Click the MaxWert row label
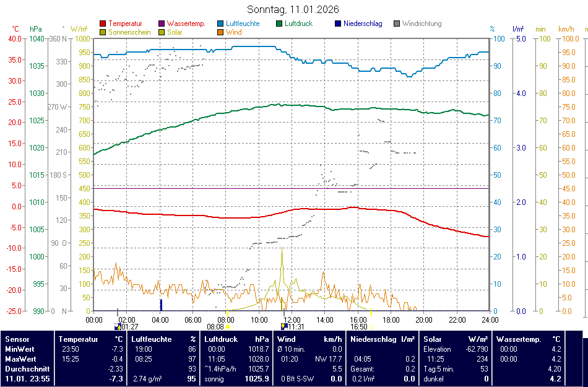 pos(22,359)
